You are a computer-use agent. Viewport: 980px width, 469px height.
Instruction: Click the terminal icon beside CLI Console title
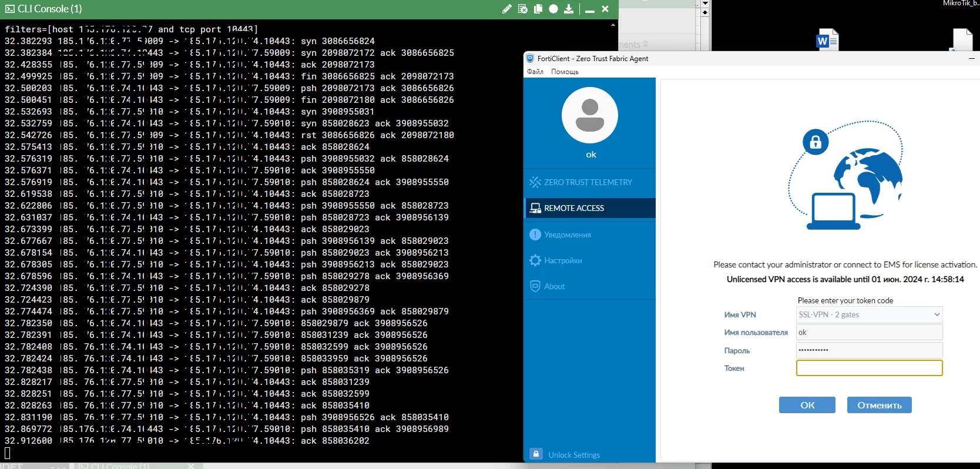click(9, 9)
